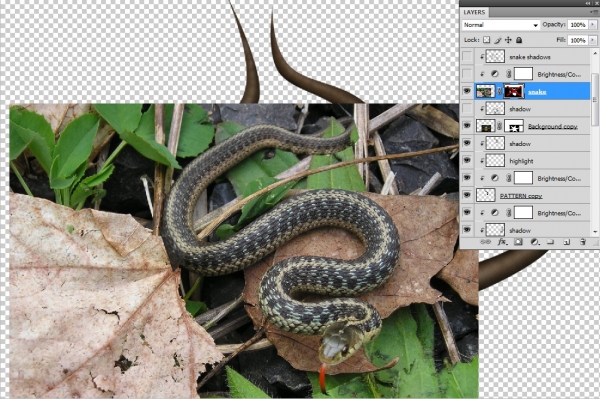Viewport: 600px width, 399px height.
Task: Click mask link on Brightness/Contrast below PATTERN copy
Action: (509, 213)
